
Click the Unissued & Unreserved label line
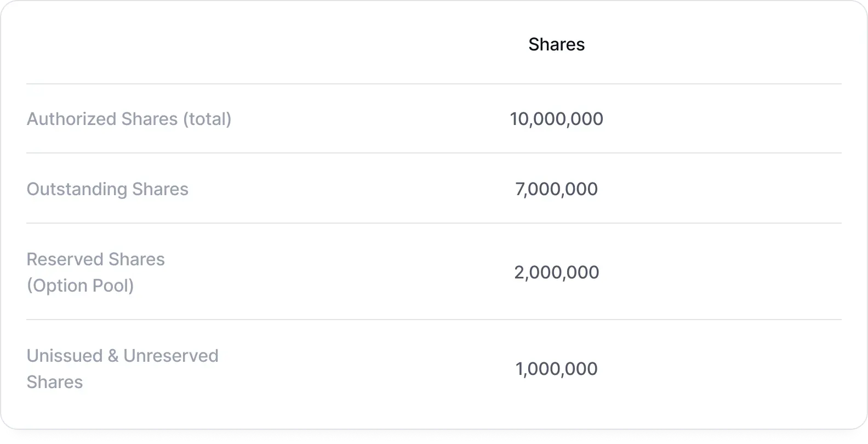[x=123, y=356]
